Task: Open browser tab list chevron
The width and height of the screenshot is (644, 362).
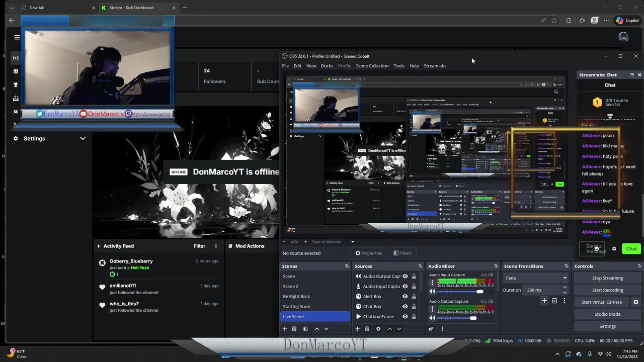Action: (x=12, y=8)
